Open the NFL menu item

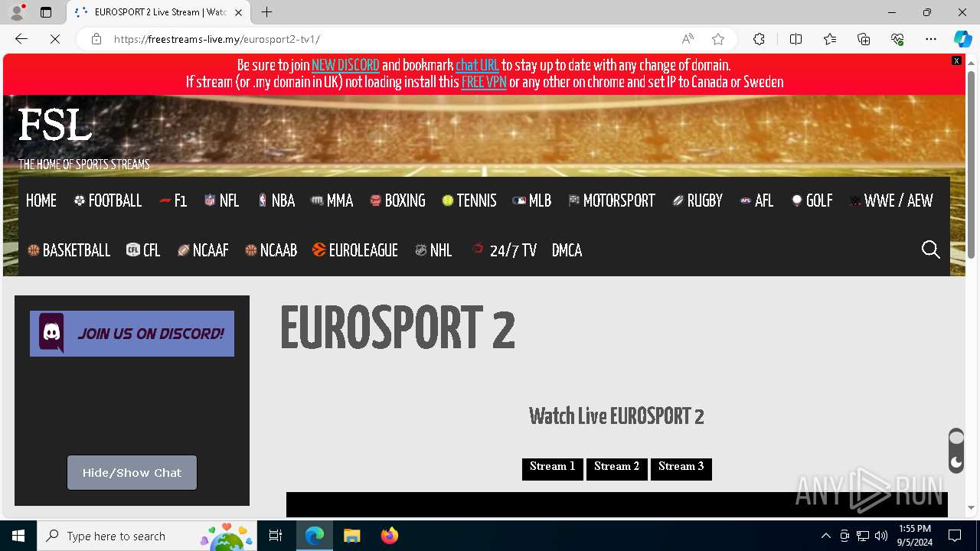pos(221,201)
